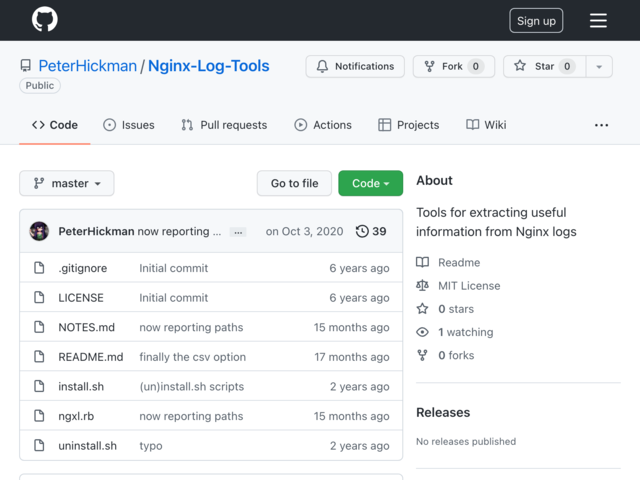Open the hamburger navigation menu
The image size is (640, 480).
pos(598,20)
